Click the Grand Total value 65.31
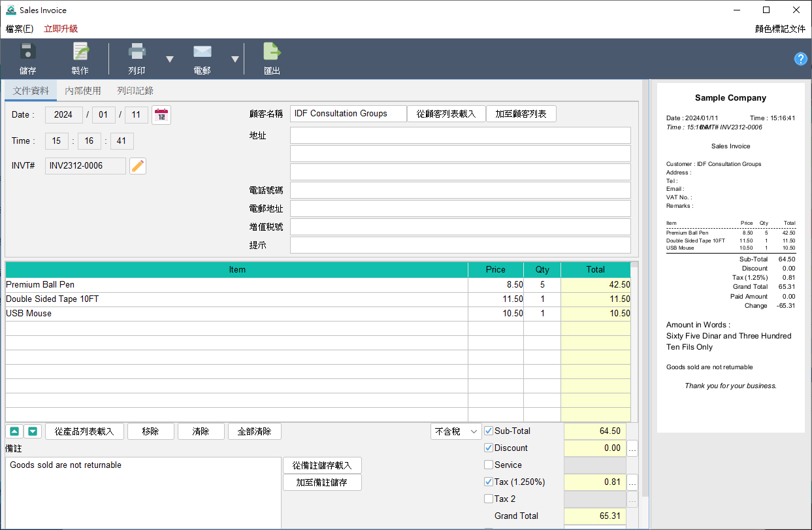The height and width of the screenshot is (530, 812). tap(594, 516)
